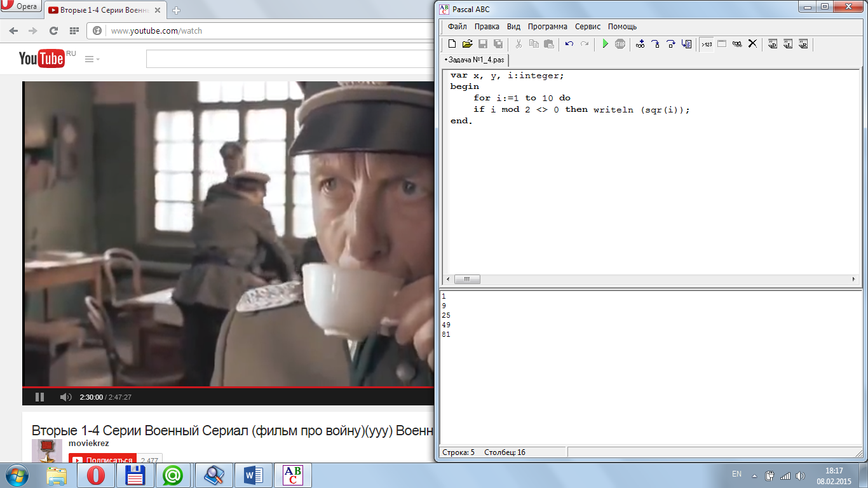Create a new file in Pascal ABC
This screenshot has width=868, height=488.
452,44
